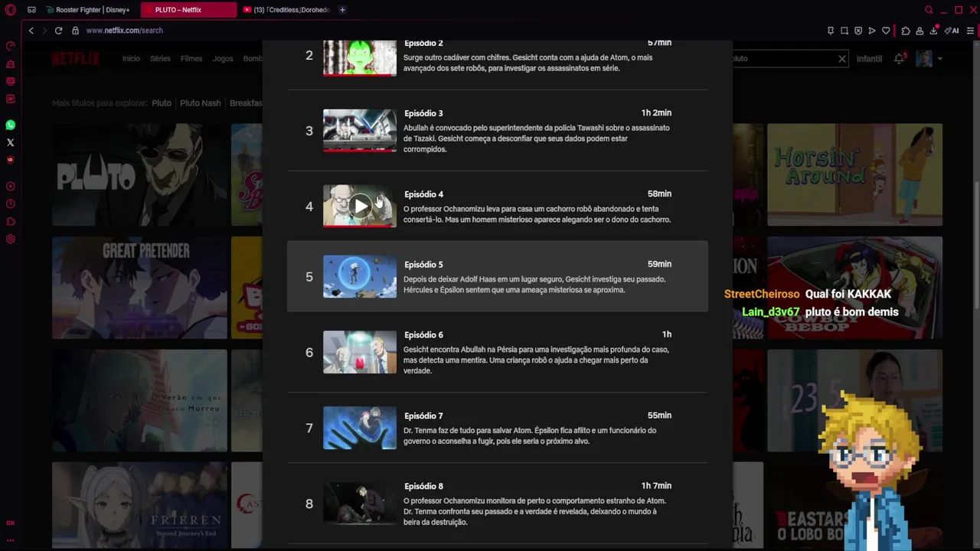Click the 'Episódio 7' title text
This screenshot has height=551, width=980.
click(423, 416)
